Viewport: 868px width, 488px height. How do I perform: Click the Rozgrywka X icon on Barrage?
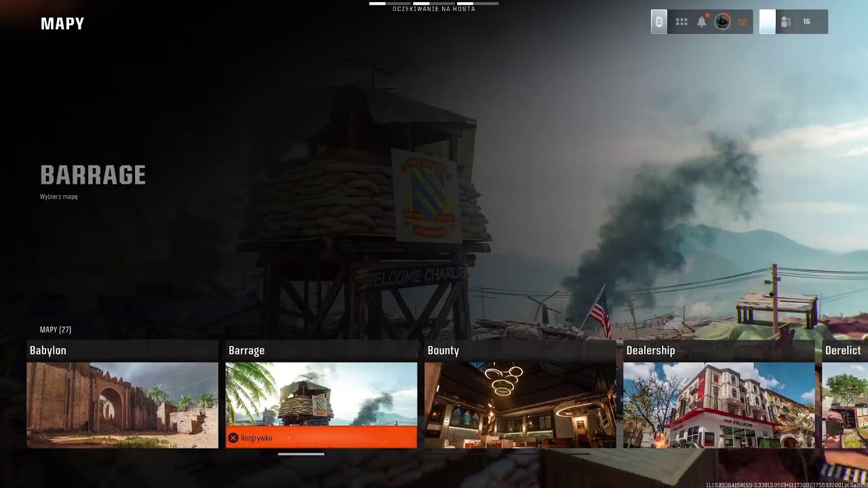(x=233, y=438)
